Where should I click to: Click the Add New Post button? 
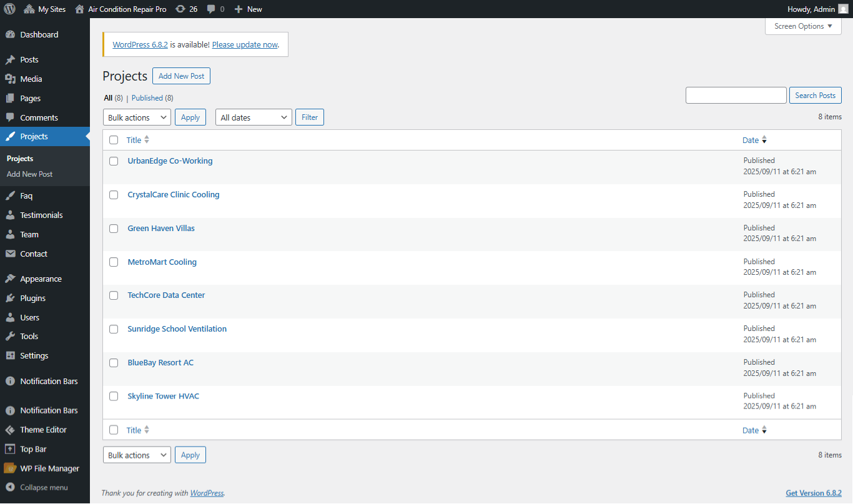click(181, 76)
